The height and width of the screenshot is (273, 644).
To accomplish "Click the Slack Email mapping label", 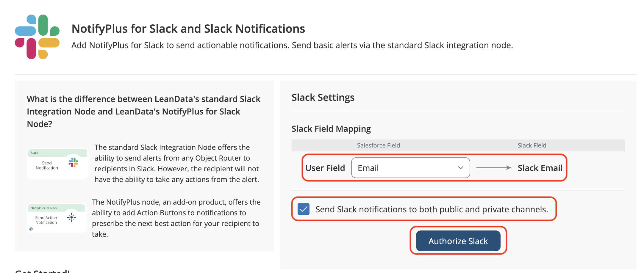I will (x=540, y=168).
